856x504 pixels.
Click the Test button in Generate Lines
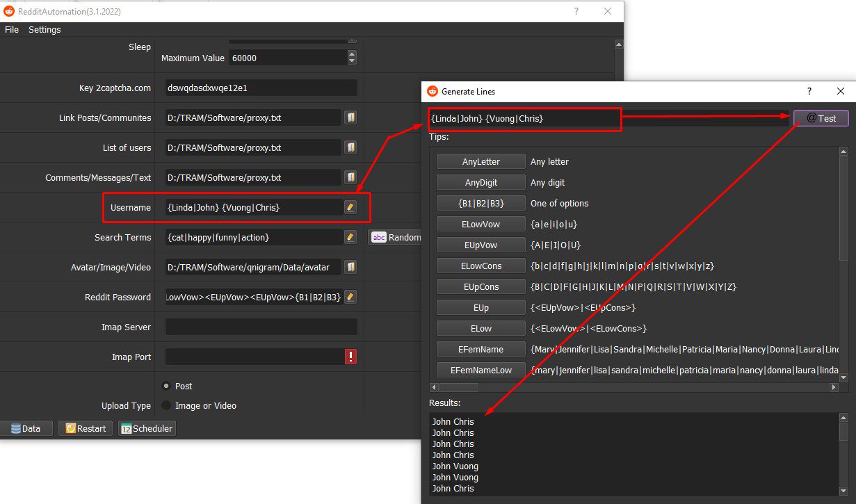pyautogui.click(x=821, y=118)
